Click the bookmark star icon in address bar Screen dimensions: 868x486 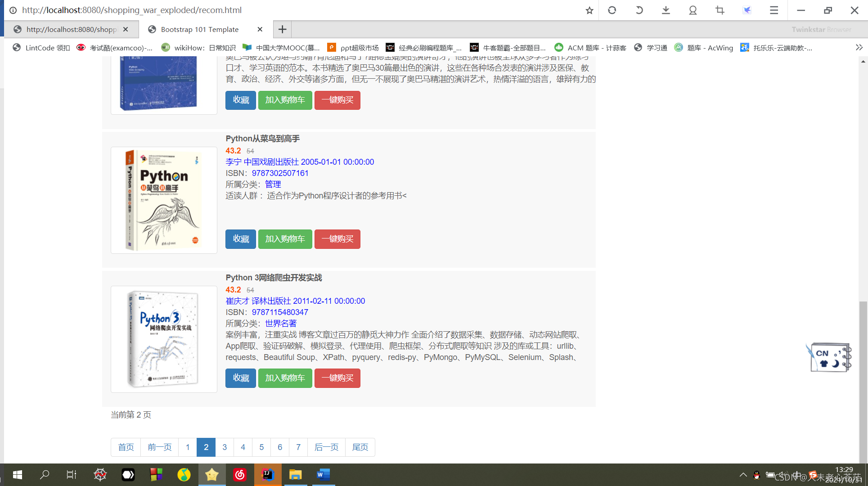[589, 10]
